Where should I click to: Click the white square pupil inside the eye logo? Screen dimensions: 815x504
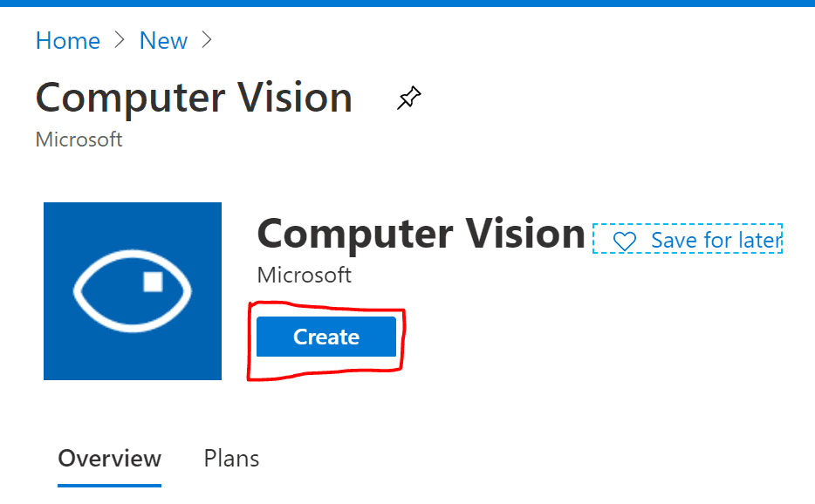(x=153, y=282)
